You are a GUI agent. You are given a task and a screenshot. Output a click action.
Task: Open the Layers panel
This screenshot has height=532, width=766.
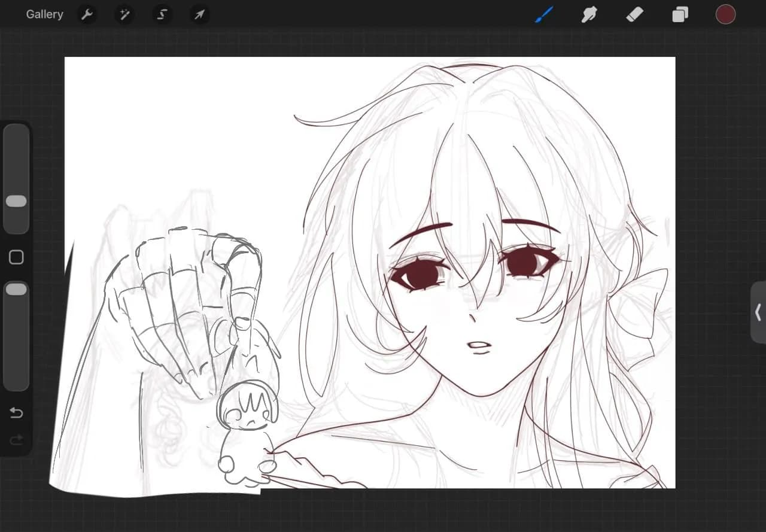[680, 14]
